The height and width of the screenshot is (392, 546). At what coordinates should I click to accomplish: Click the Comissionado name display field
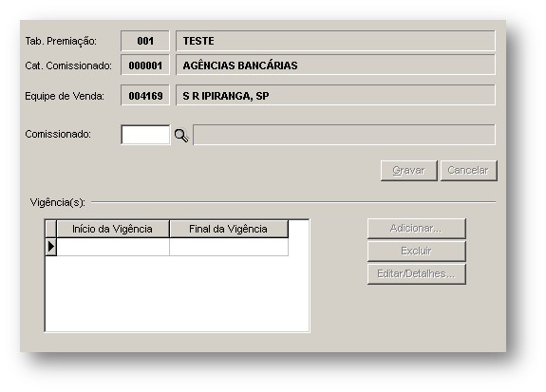[x=344, y=135]
